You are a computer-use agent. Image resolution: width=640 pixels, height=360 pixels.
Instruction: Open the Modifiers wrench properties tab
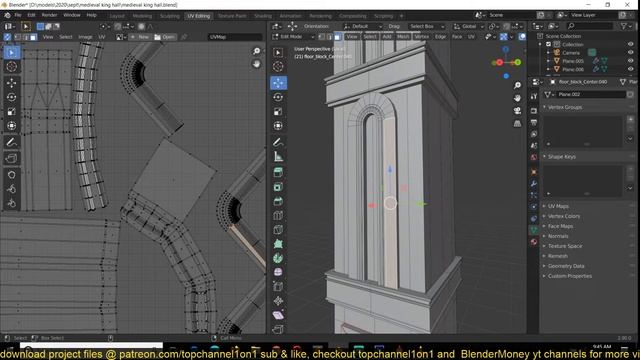pyautogui.click(x=533, y=183)
